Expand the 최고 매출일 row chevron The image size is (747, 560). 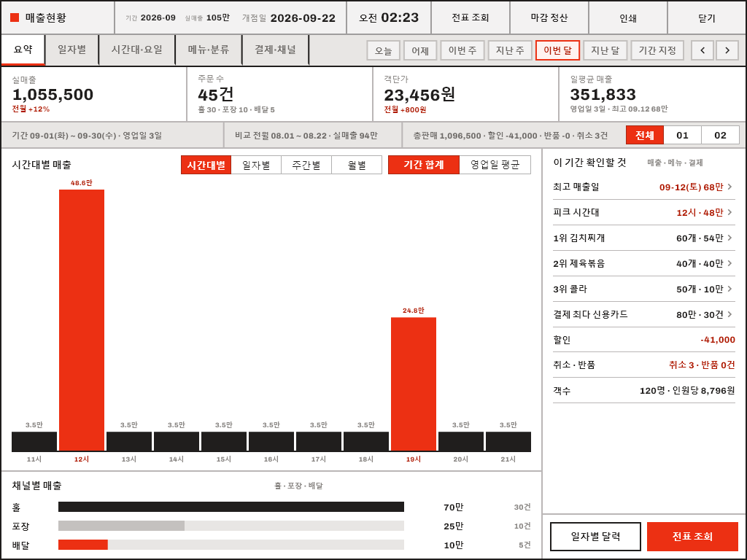[729, 187]
